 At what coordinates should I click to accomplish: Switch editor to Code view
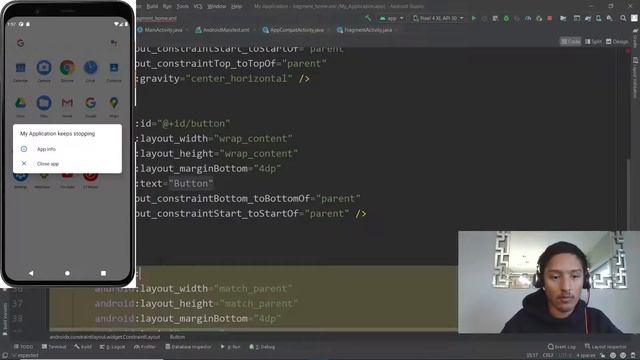point(571,42)
